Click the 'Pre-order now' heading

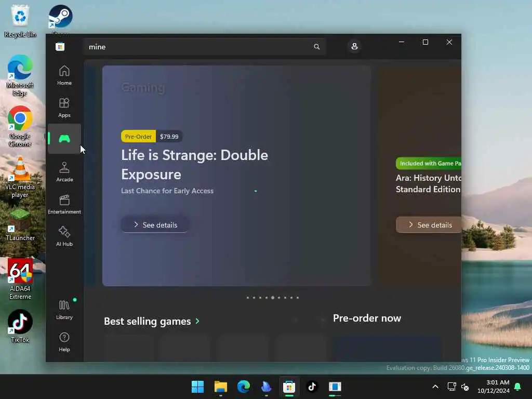[367, 318]
